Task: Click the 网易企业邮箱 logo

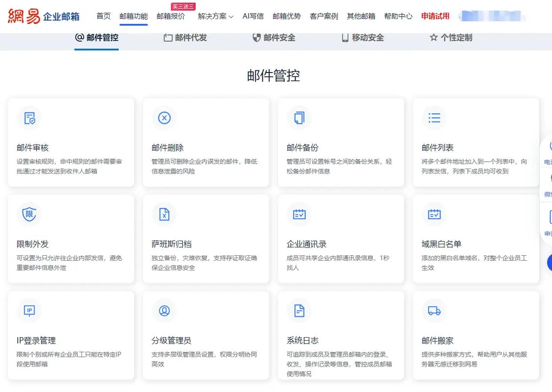Action: coord(43,15)
